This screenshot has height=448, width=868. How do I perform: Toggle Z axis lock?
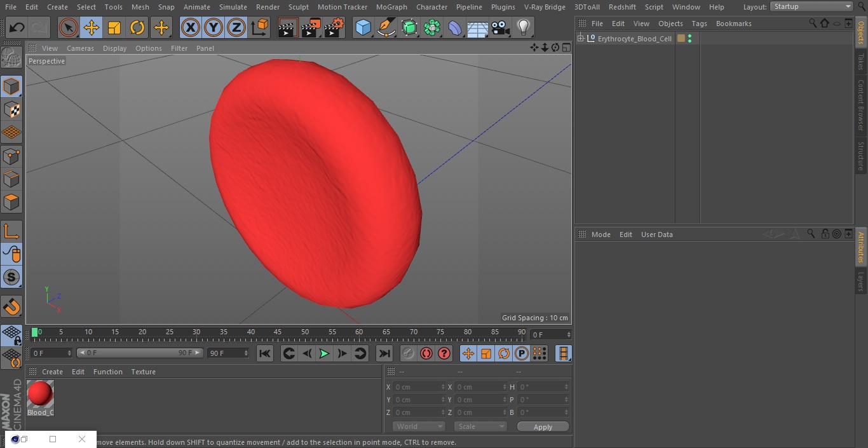point(236,28)
